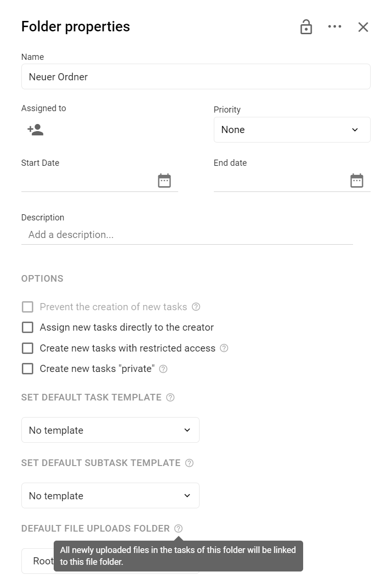Image resolution: width=392 pixels, height=581 pixels.
Task: Check Create new tasks with restricted access
Action: coord(28,348)
